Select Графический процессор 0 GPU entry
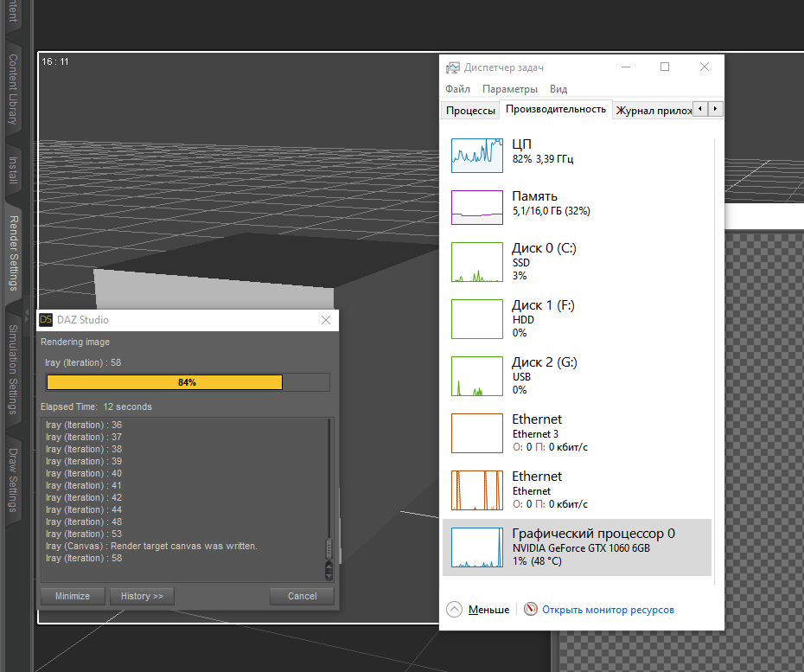This screenshot has width=804, height=672. [x=577, y=547]
